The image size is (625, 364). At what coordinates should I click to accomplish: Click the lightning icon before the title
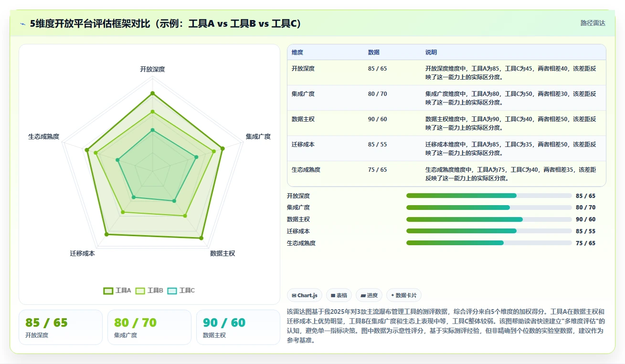click(x=22, y=24)
